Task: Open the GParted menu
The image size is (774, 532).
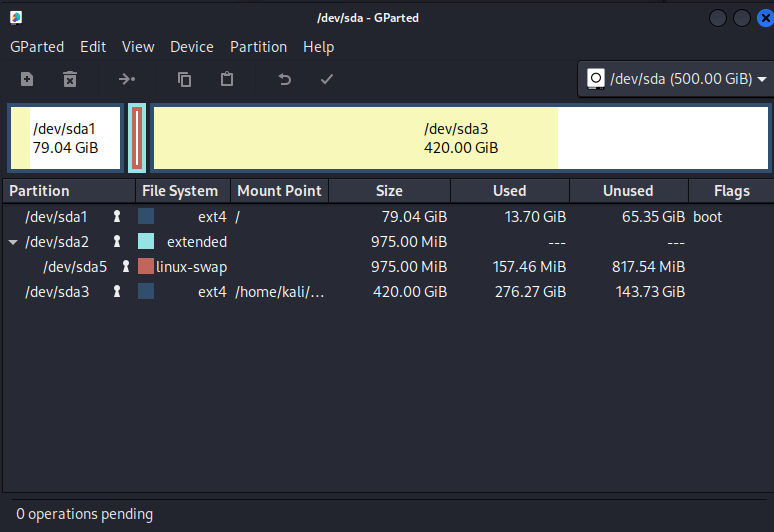Action: coord(37,47)
